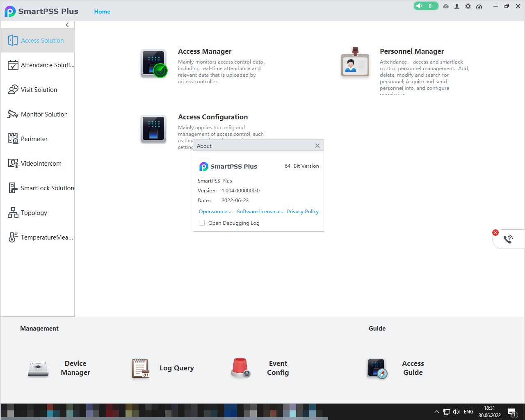Image resolution: width=525 pixels, height=420 pixels.
Task: Click the Event Config label
Action: tap(278, 368)
